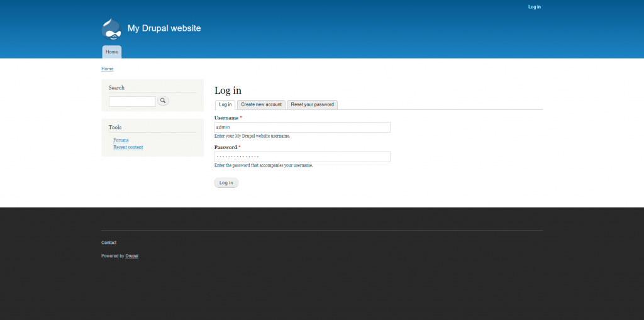Open the Forums link in Tools
This screenshot has height=320, width=644.
coord(121,140)
